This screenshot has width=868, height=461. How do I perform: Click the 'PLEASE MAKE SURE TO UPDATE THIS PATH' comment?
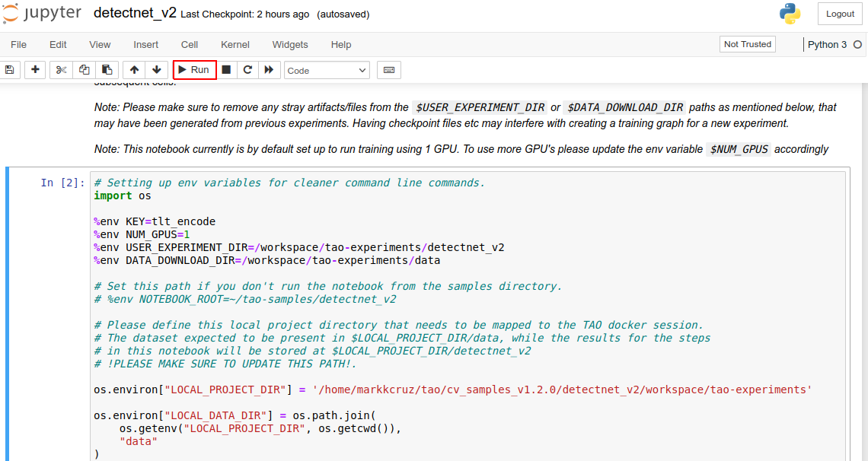(x=225, y=364)
